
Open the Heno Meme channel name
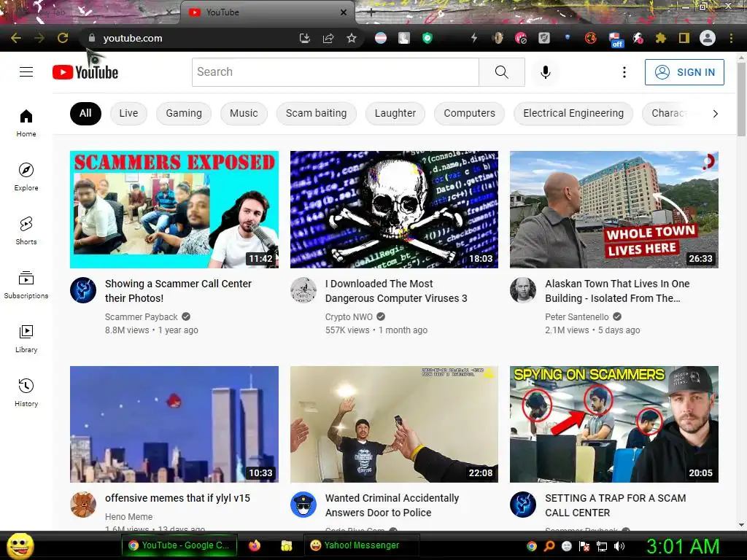pos(128,517)
